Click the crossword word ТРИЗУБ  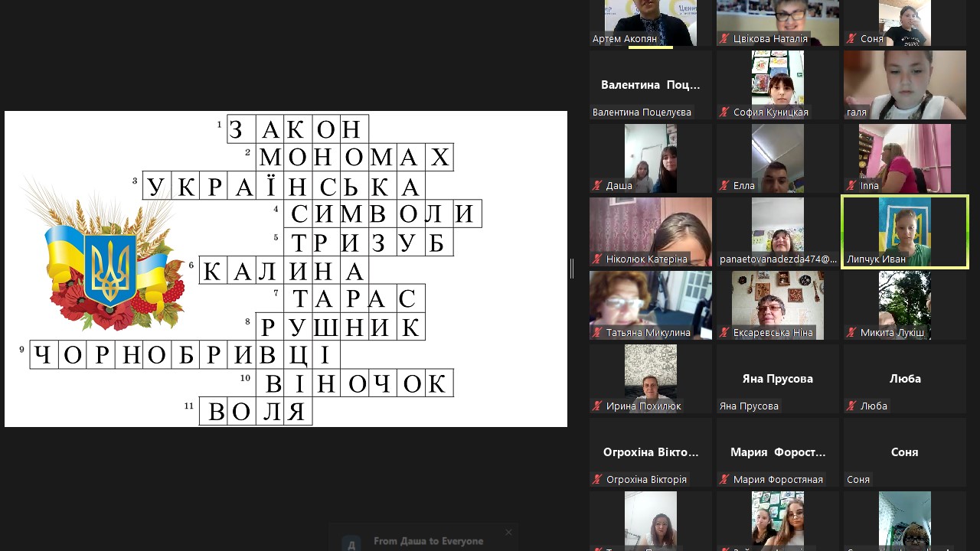(x=369, y=242)
